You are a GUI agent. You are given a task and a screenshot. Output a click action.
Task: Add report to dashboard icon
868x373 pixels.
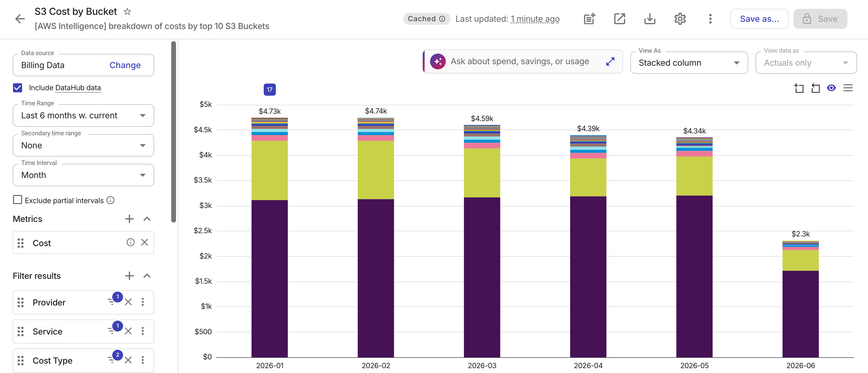click(x=589, y=18)
